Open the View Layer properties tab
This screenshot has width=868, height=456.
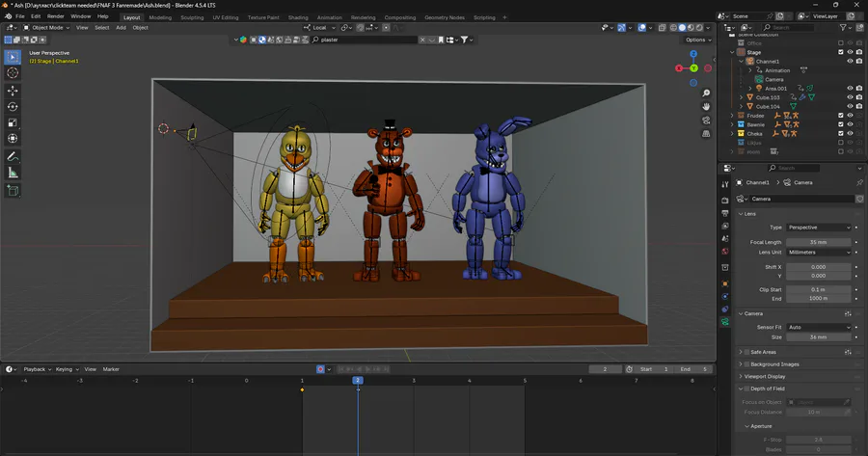coord(725,226)
